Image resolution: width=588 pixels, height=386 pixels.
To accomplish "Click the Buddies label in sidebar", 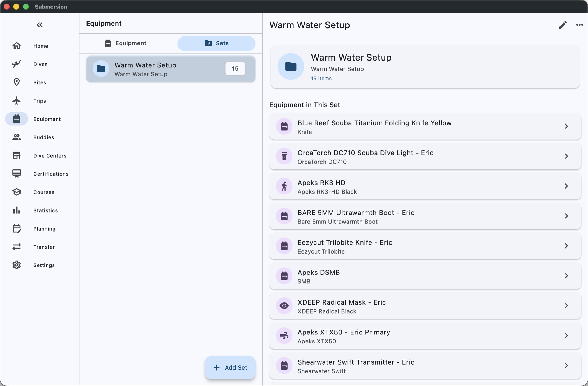I will pos(44,137).
